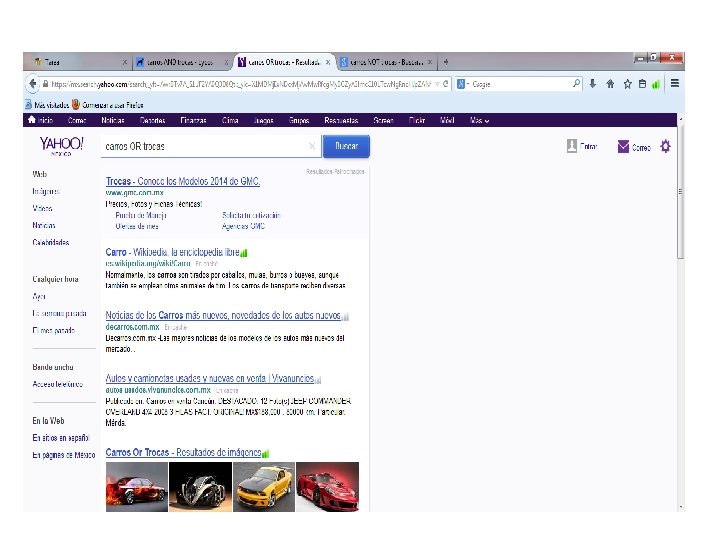This screenshot has width=720, height=540.
Task: Close the 'carros AND trocas' Lycos tab
Action: click(226, 62)
